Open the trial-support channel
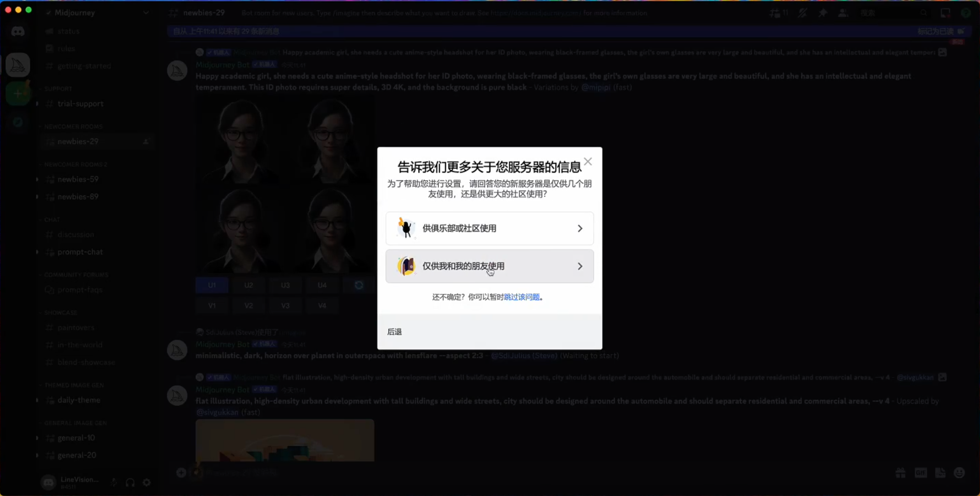Screen dimensions: 980x496 [80, 104]
